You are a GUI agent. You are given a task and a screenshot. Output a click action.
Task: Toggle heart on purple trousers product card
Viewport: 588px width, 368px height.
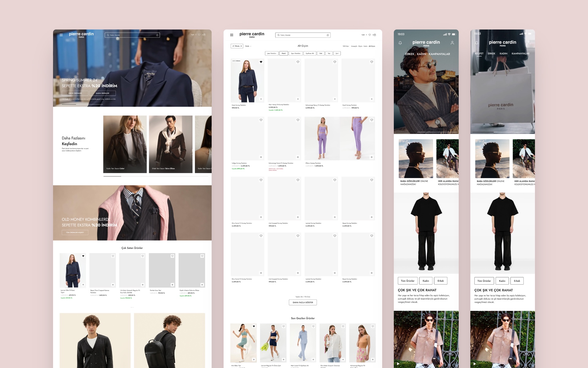(x=371, y=120)
